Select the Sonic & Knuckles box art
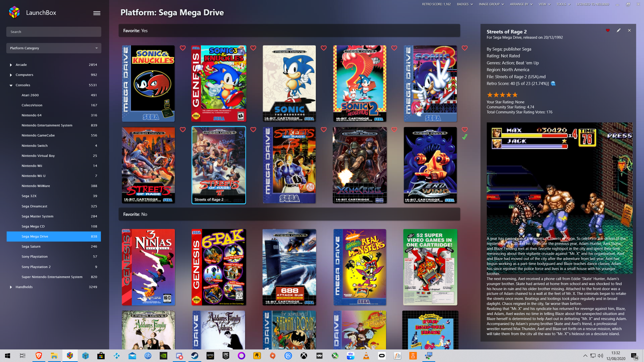This screenshot has width=644, height=362. coord(148,83)
